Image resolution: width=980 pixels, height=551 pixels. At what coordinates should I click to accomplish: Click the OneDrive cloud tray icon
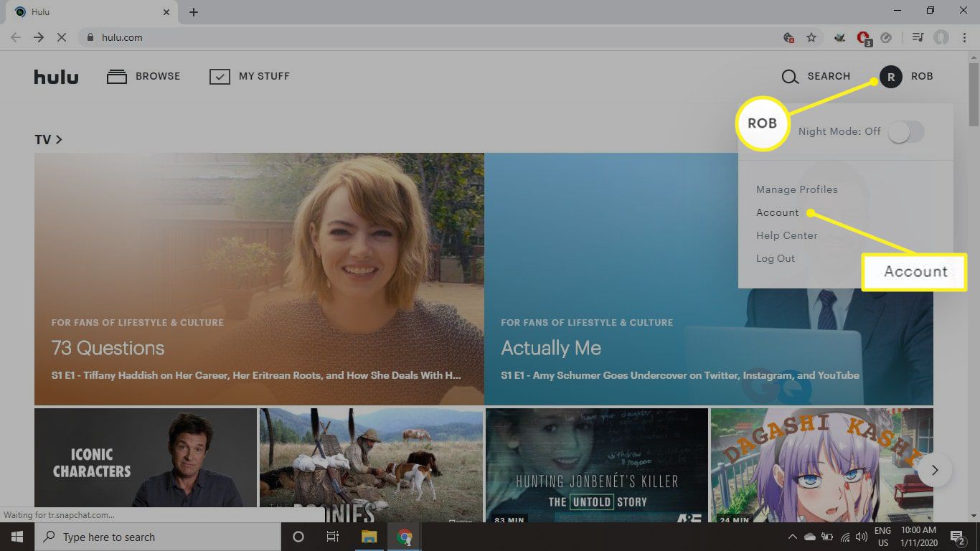(810, 537)
